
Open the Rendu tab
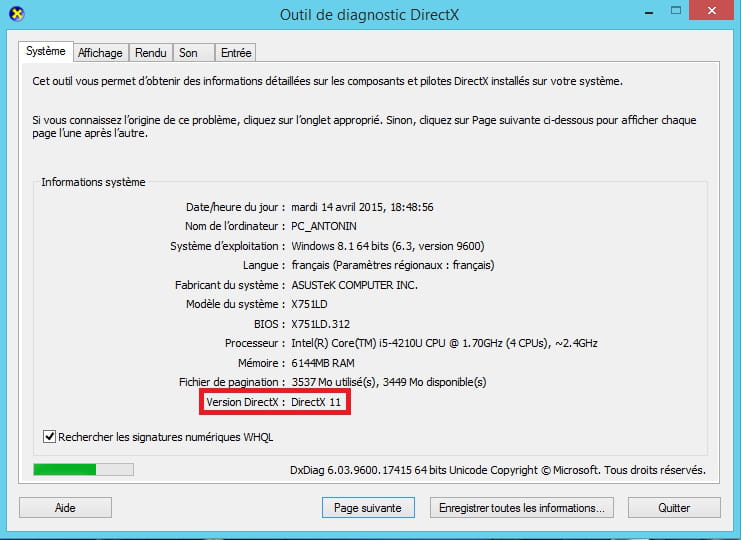pyautogui.click(x=151, y=52)
